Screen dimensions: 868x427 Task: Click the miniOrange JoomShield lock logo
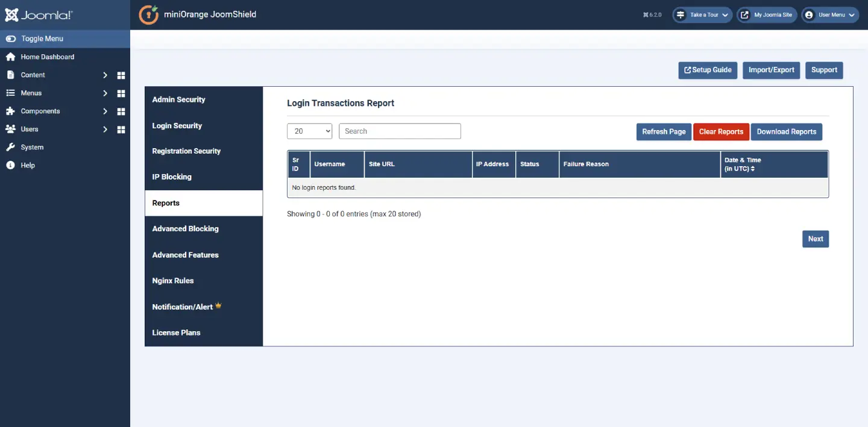click(149, 14)
